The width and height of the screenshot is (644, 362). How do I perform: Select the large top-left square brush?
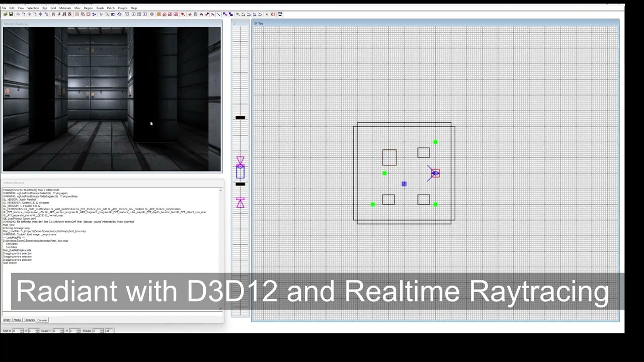click(389, 157)
